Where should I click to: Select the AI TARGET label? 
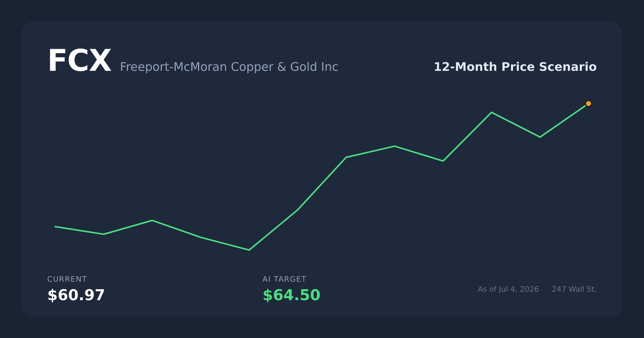[x=284, y=279]
